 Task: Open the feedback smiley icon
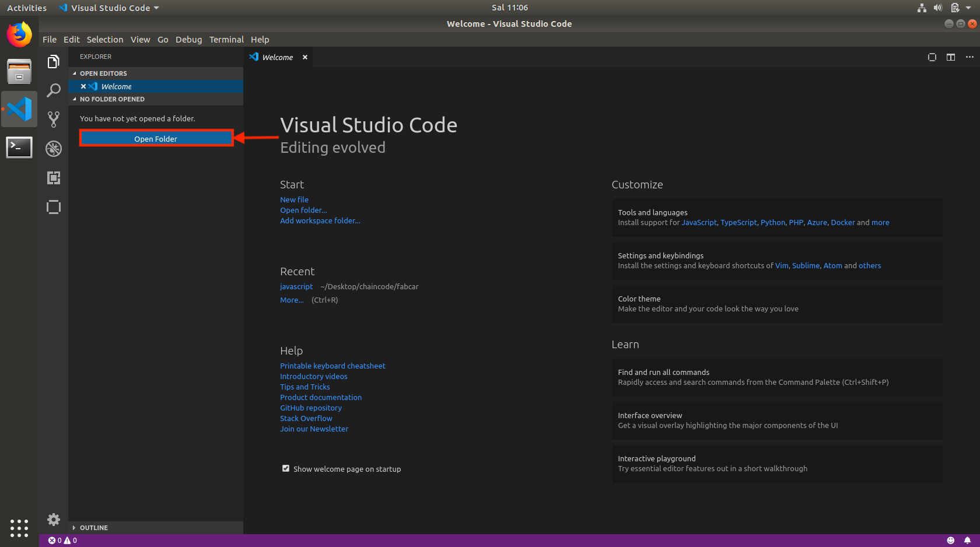click(951, 541)
